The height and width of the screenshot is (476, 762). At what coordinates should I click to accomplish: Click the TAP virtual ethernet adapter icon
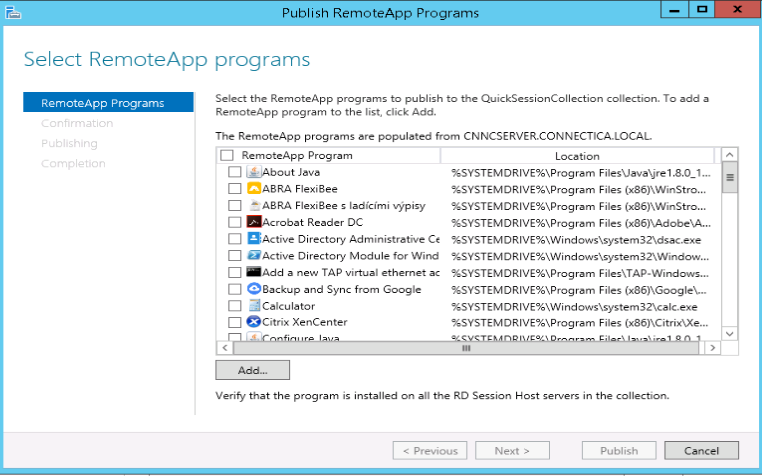click(254, 272)
